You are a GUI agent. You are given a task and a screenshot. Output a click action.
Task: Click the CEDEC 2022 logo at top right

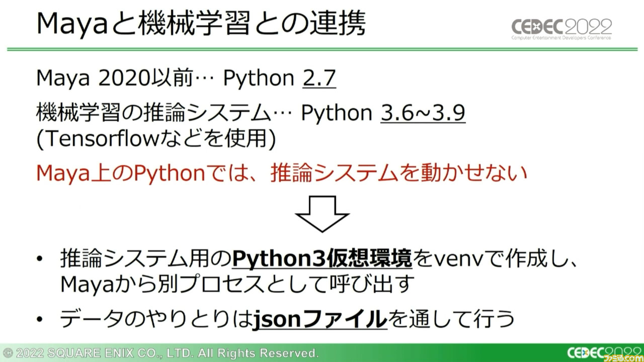pyautogui.click(x=561, y=28)
